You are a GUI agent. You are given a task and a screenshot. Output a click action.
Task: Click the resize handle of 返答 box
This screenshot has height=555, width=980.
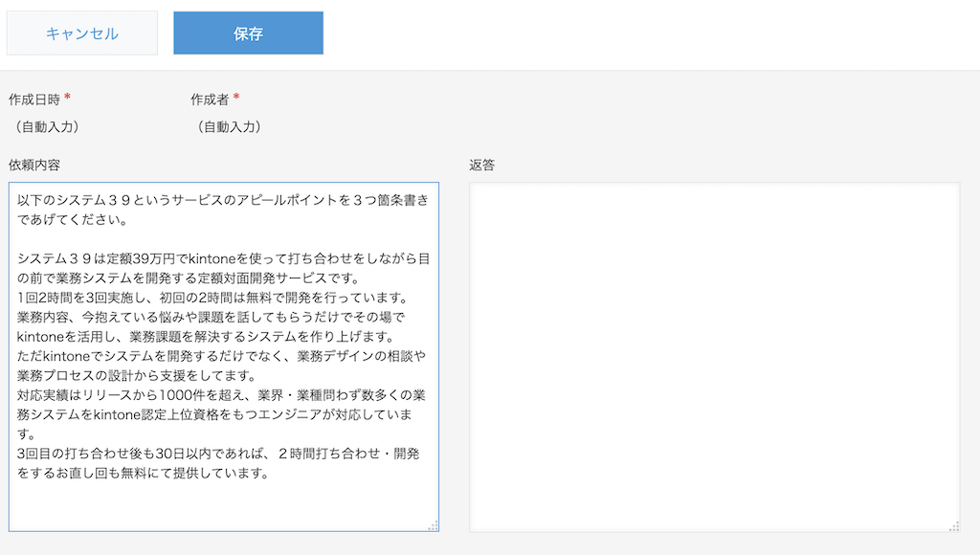point(954,526)
